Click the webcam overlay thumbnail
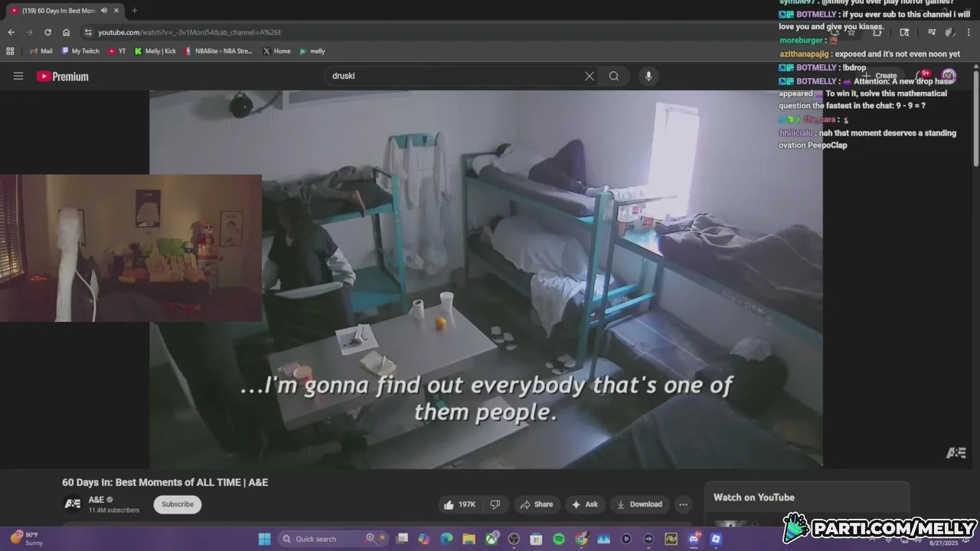Screen dimensions: 980x551 (x=131, y=248)
